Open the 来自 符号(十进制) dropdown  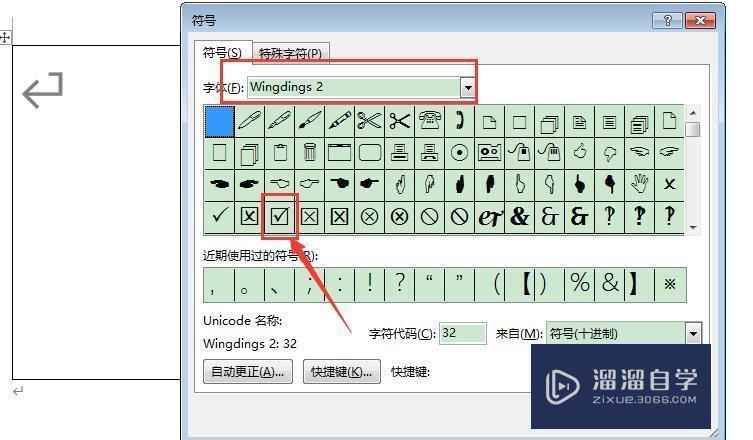tap(693, 333)
